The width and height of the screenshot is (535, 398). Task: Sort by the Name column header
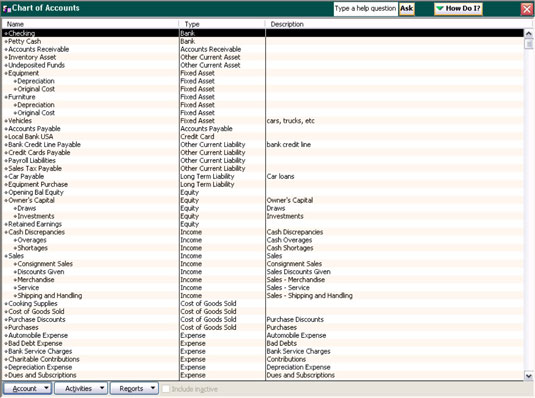pos(90,24)
